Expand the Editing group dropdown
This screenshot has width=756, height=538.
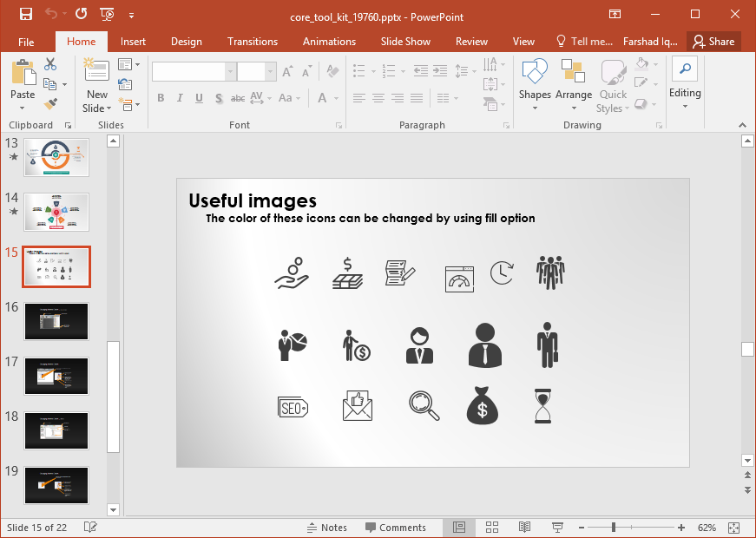[x=685, y=107]
